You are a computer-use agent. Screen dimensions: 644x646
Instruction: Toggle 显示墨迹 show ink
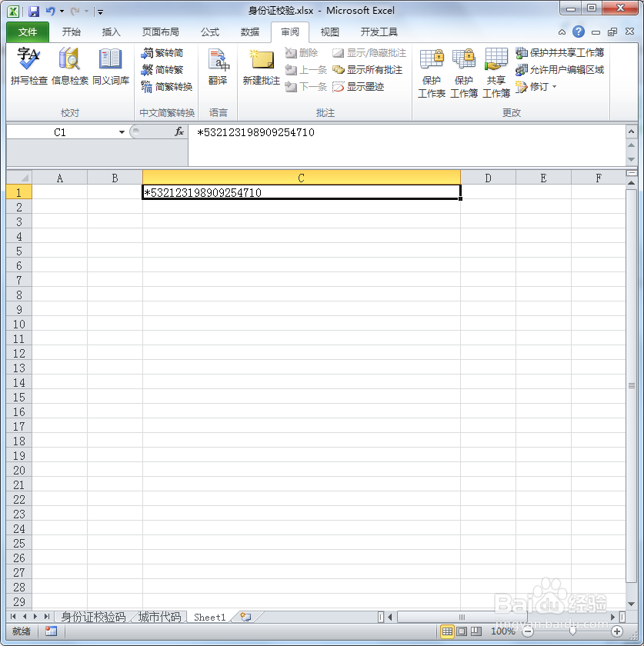click(x=359, y=86)
